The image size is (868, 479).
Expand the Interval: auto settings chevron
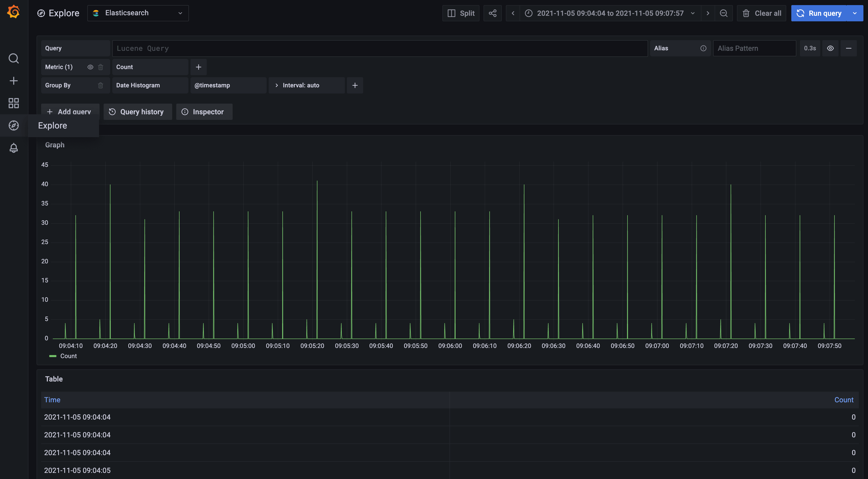click(277, 85)
